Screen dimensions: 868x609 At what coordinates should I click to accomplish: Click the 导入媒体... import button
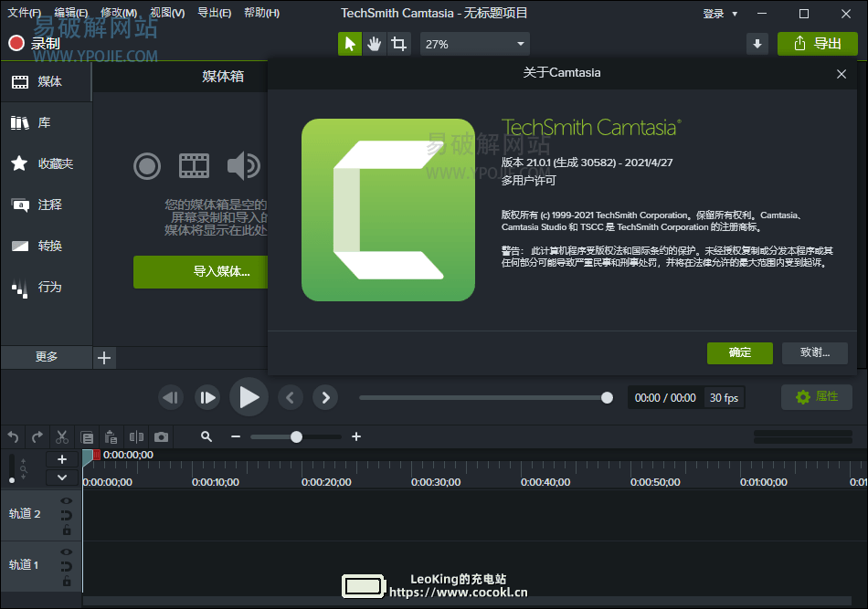(x=200, y=271)
